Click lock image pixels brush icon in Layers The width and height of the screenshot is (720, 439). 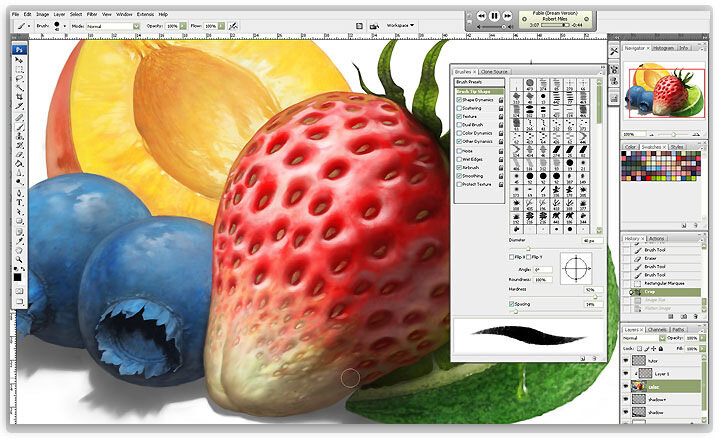click(647, 349)
